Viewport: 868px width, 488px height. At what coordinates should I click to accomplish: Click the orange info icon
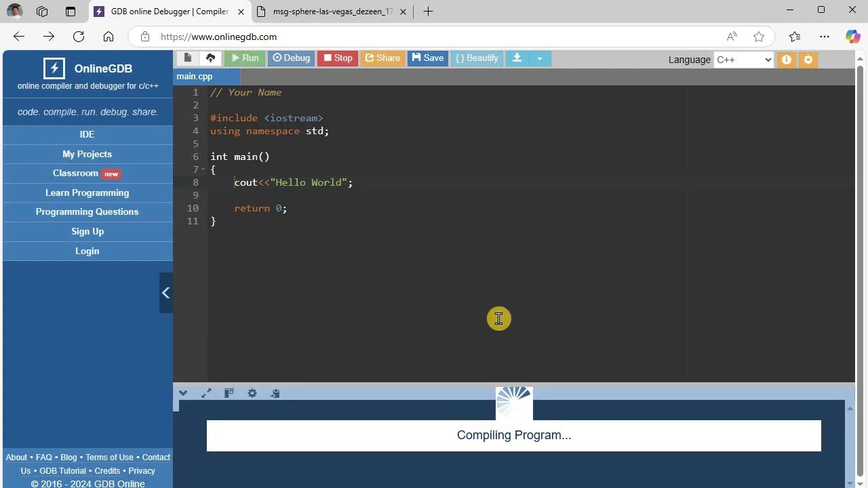pyautogui.click(x=786, y=60)
